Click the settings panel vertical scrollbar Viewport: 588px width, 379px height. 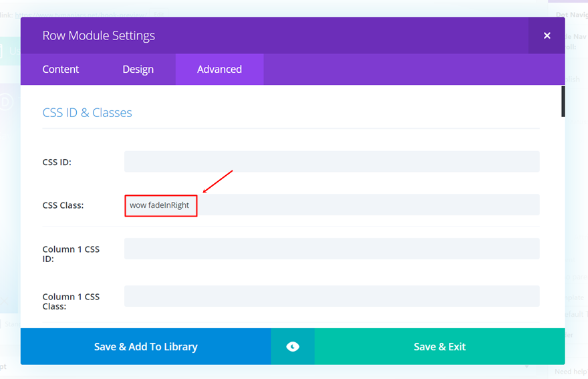[x=563, y=102]
